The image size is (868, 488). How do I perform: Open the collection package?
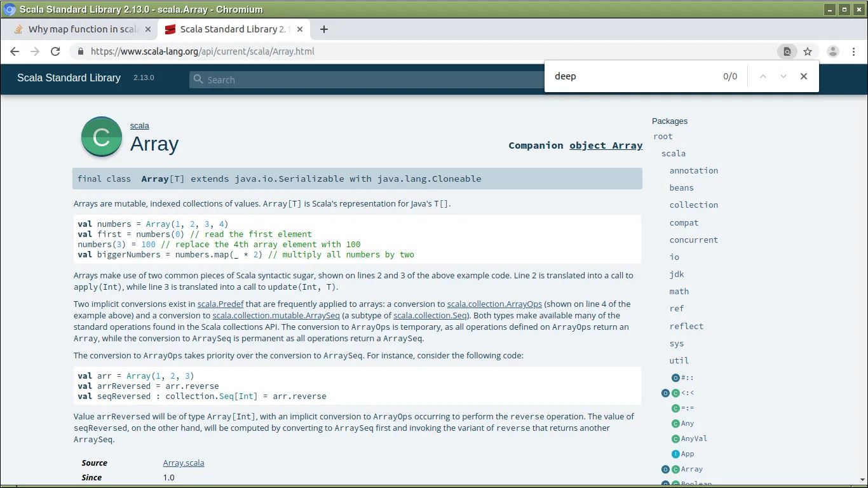coord(694,205)
